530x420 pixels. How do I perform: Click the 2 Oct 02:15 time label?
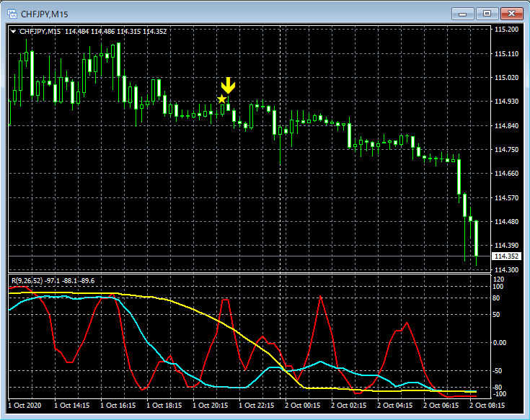point(349,405)
